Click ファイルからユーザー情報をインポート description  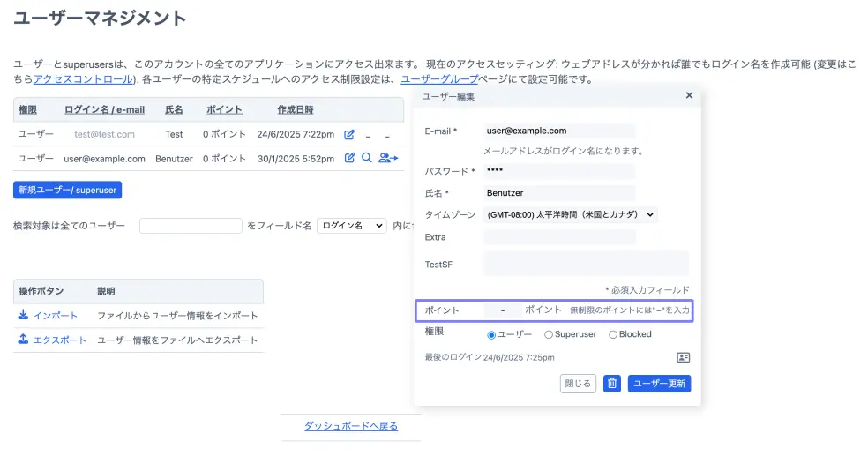click(177, 316)
